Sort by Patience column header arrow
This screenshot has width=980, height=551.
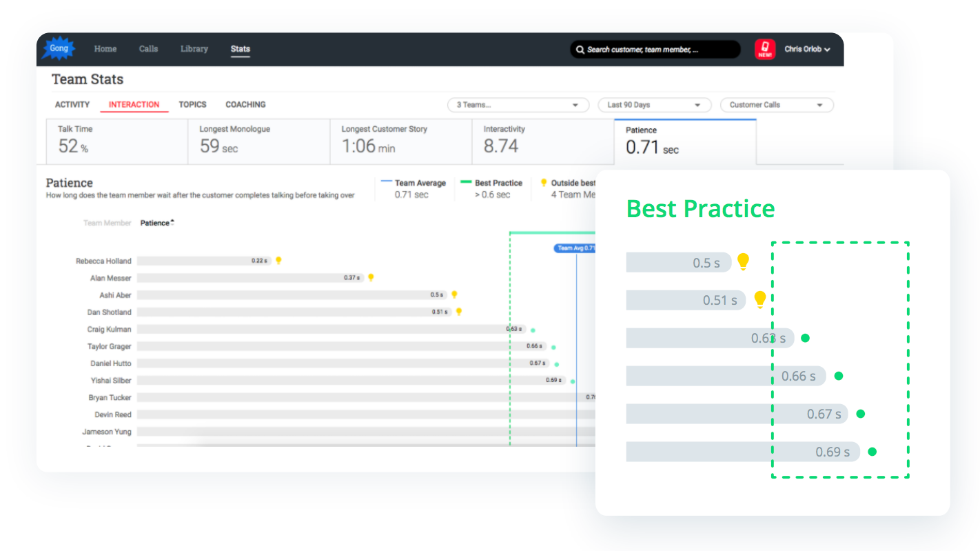(x=172, y=223)
